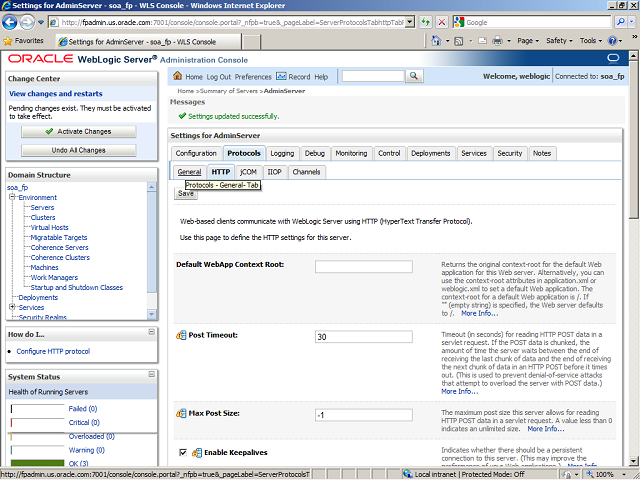Open the Page dropdown menu

tap(529, 41)
